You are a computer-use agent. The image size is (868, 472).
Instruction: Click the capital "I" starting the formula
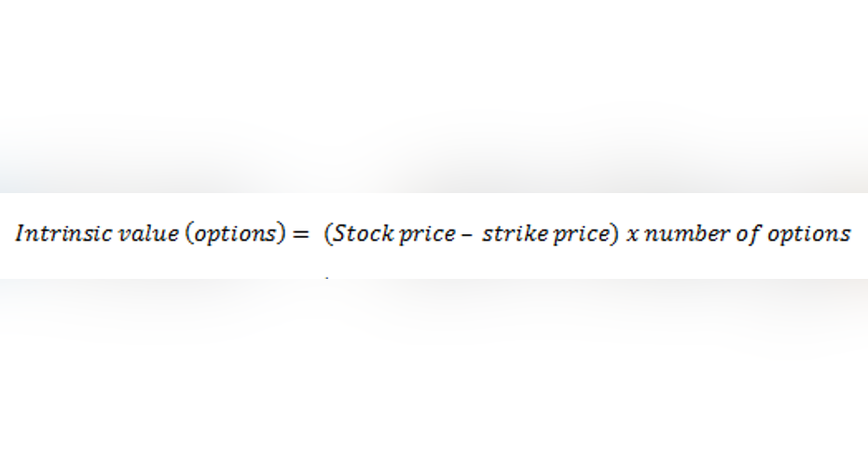pyautogui.click(x=20, y=233)
